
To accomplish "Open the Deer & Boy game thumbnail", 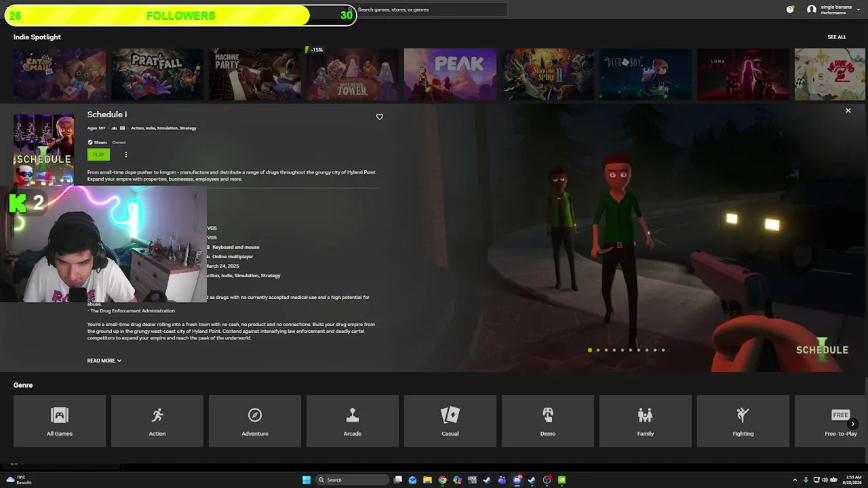I will pos(646,75).
